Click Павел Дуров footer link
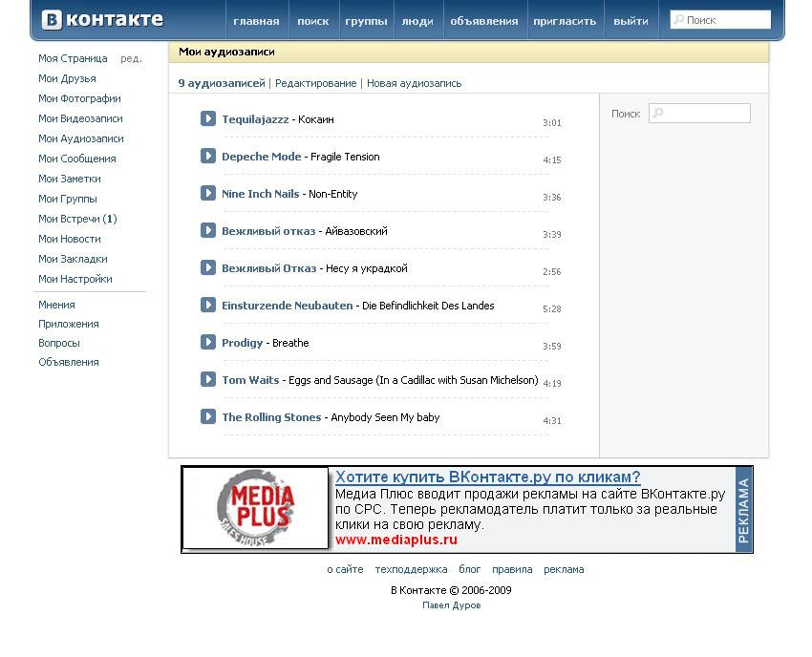812x657 pixels. pyautogui.click(x=452, y=605)
